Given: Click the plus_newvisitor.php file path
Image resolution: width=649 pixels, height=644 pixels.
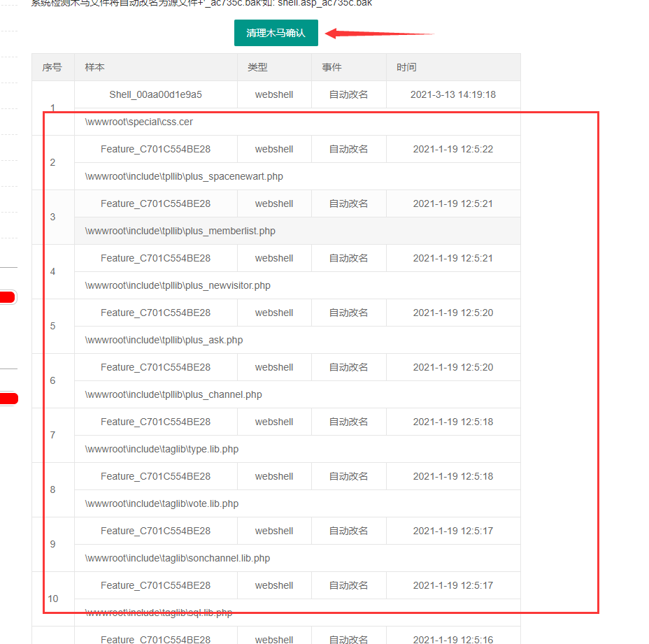Looking at the screenshot, I should (x=178, y=285).
